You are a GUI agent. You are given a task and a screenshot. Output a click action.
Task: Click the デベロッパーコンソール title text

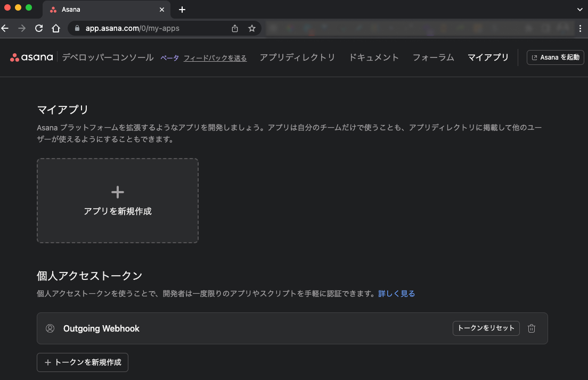click(x=108, y=57)
